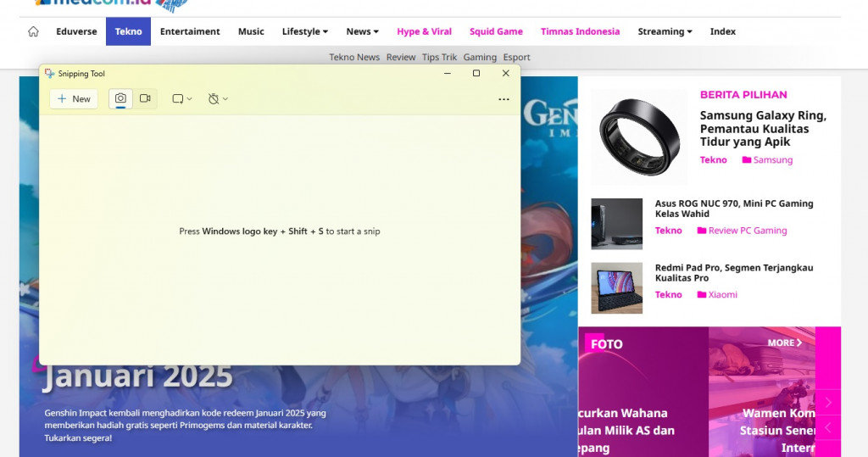Expand News dropdown menu
Image resolution: width=868 pixels, height=457 pixels.
pos(363,31)
